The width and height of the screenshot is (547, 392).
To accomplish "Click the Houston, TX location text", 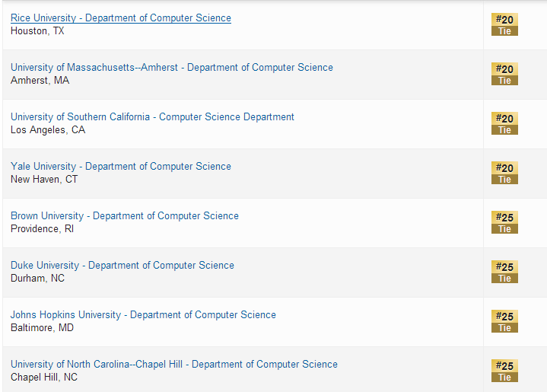I will tap(37, 31).
